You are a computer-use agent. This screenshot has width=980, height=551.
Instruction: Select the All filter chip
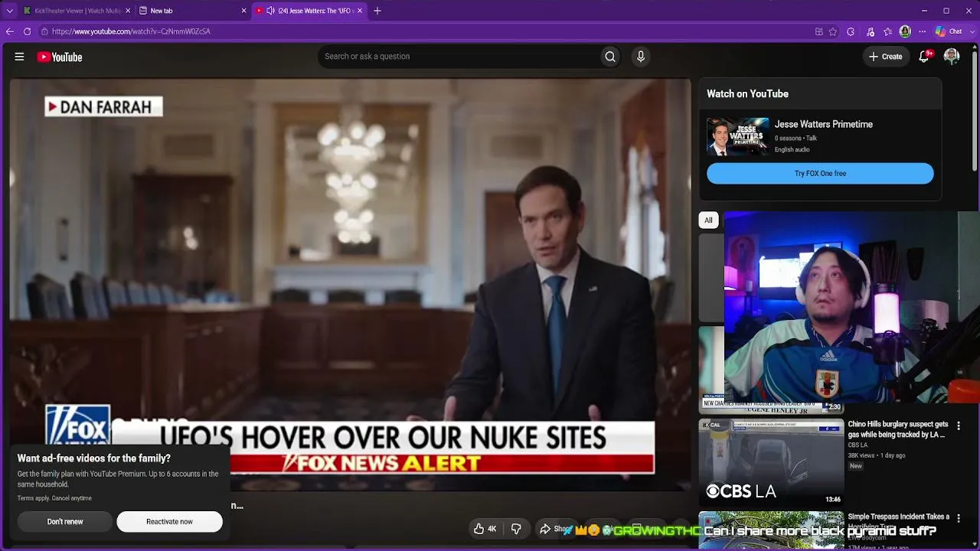tap(708, 220)
